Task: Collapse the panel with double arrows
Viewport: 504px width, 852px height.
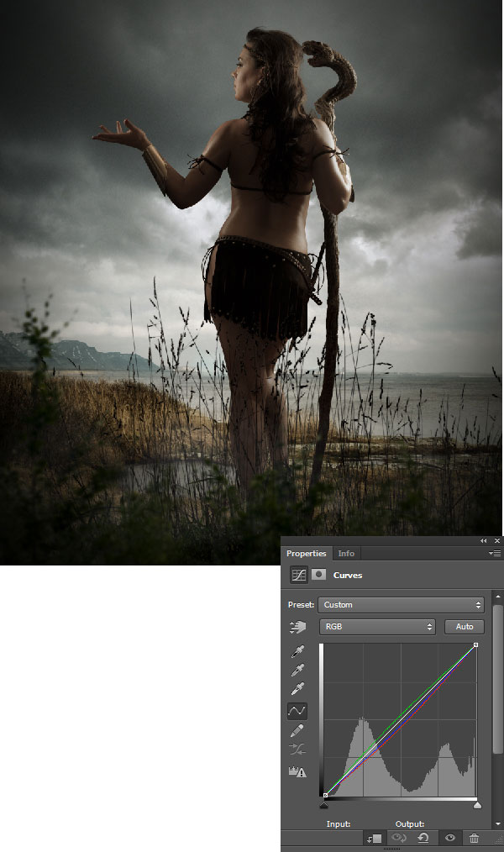Action: [x=483, y=540]
